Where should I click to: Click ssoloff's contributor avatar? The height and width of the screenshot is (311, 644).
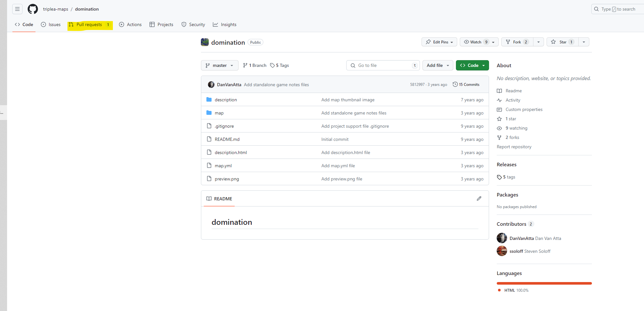tap(502, 251)
